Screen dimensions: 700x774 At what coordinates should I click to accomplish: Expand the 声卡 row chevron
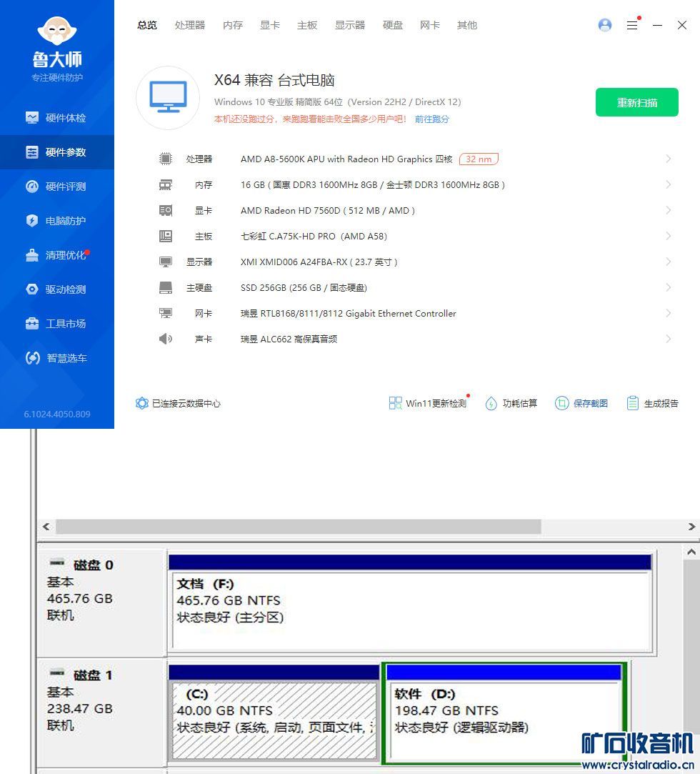click(669, 339)
